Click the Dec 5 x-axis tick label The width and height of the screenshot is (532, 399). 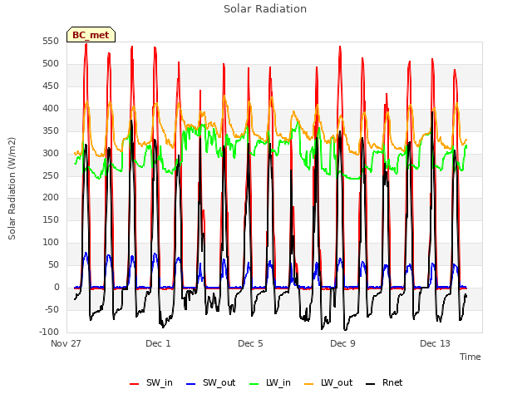point(250,343)
